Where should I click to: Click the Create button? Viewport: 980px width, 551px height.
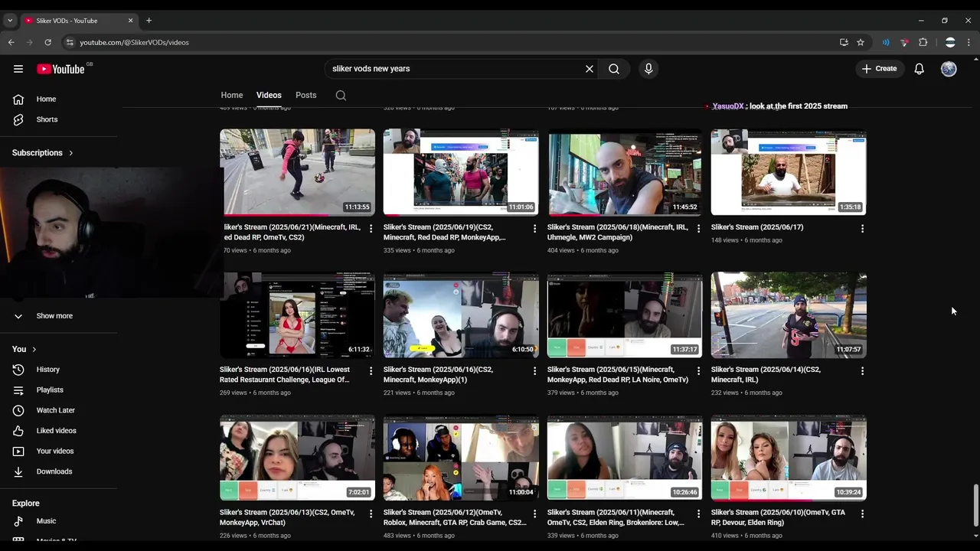tap(879, 69)
